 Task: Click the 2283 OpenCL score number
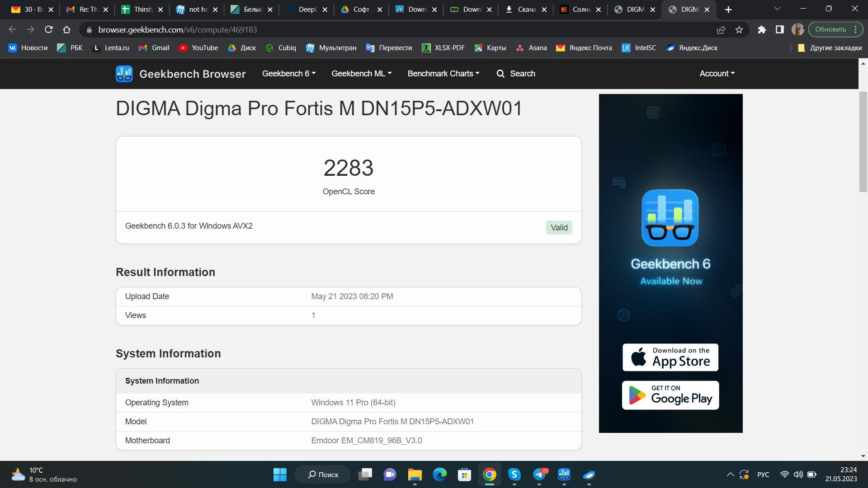349,168
